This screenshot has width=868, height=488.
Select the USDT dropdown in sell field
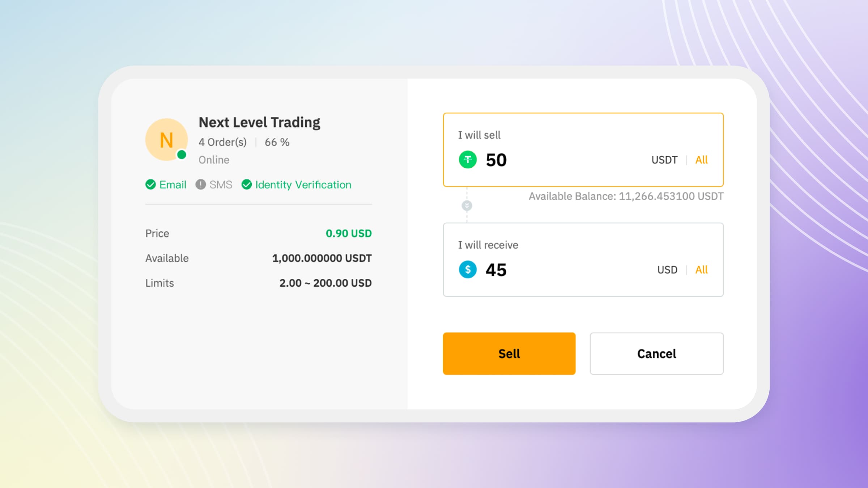(663, 159)
